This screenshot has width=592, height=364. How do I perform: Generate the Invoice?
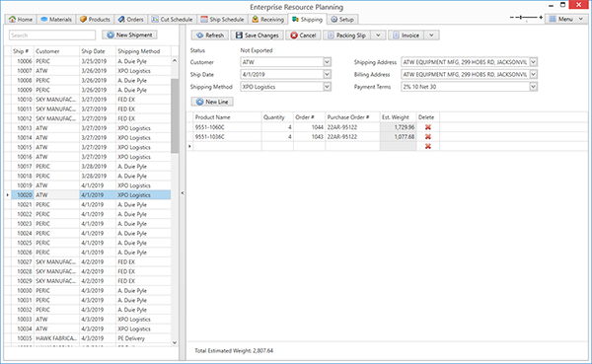click(x=406, y=36)
